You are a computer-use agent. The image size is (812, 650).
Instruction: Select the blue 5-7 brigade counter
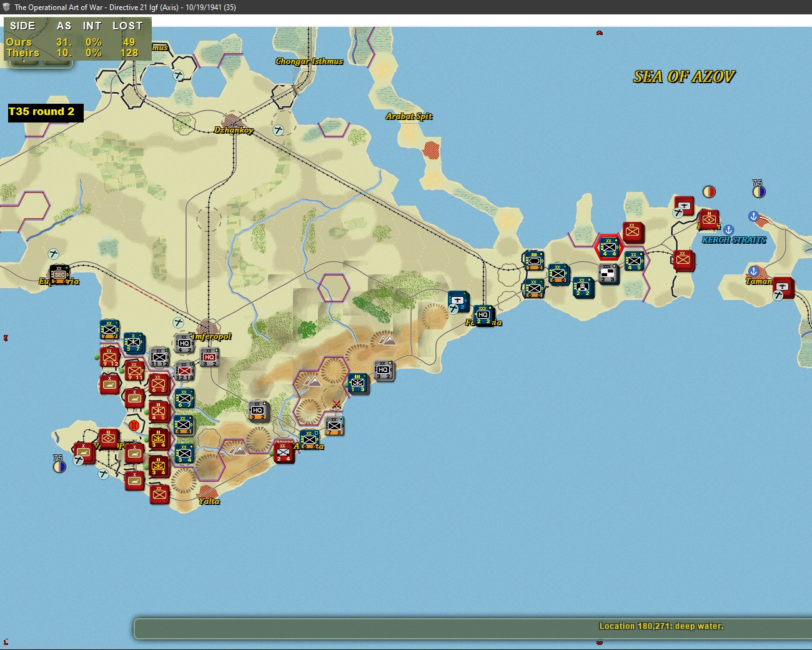coord(134,343)
